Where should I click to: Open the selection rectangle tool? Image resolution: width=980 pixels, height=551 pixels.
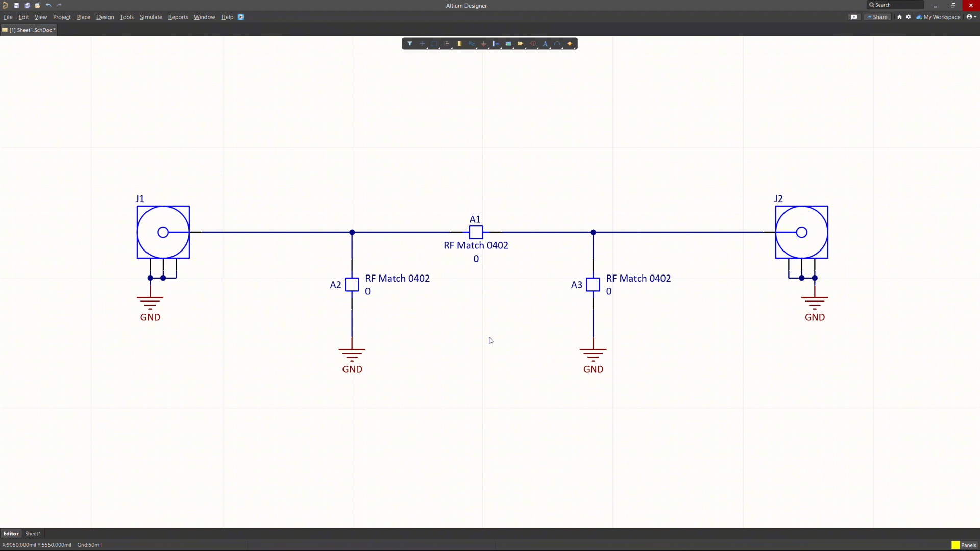[434, 43]
